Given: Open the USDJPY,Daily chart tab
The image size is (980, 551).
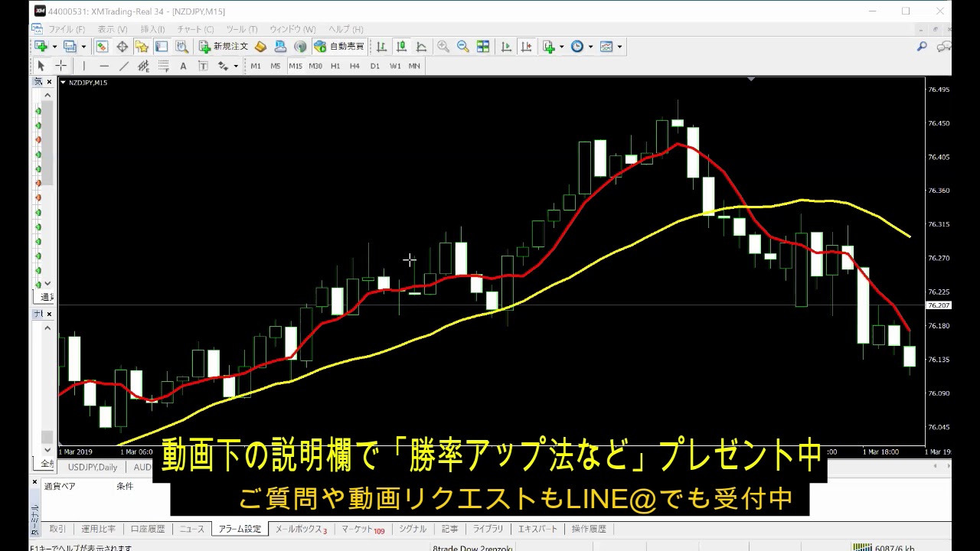Looking at the screenshot, I should (x=93, y=467).
